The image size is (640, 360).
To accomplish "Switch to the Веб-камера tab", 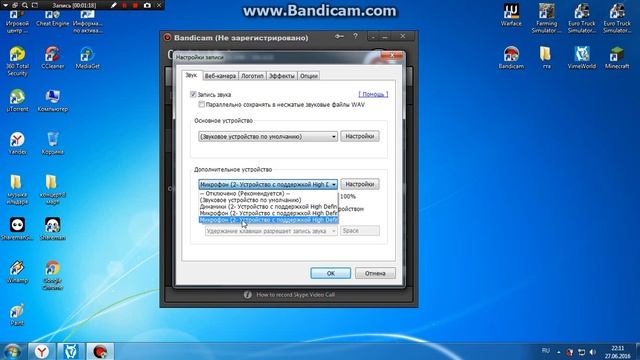I will coord(220,76).
